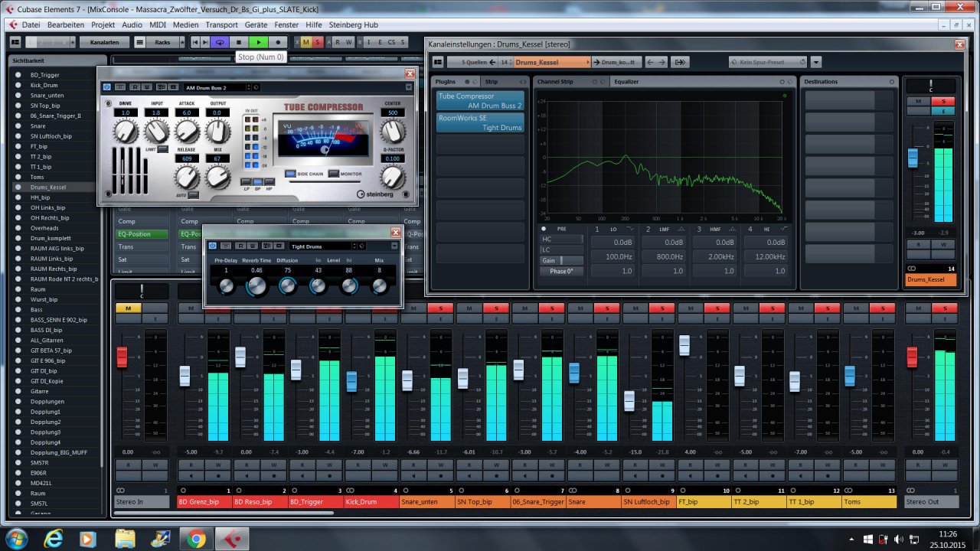
Task: Jump to next marker in MixConsole toolbar
Action: point(205,42)
